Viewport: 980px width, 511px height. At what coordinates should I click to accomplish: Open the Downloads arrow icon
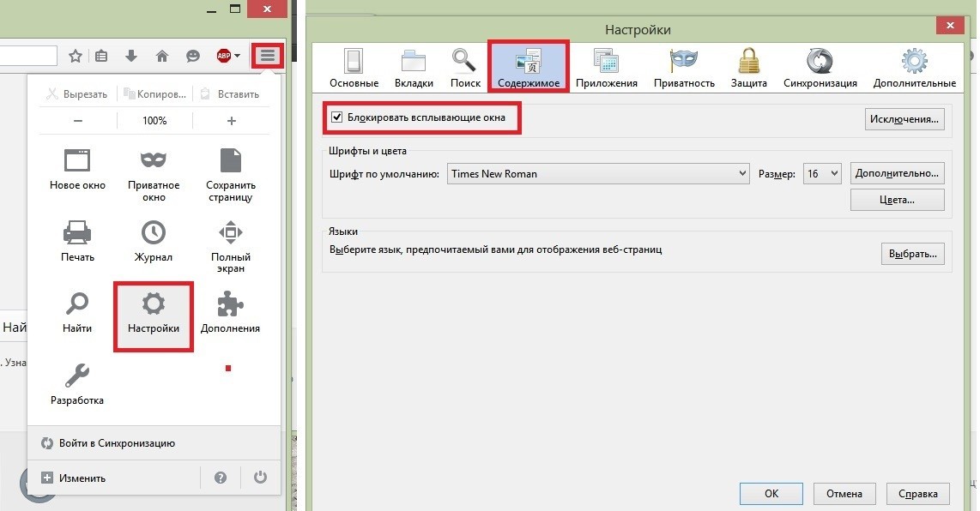(x=131, y=57)
